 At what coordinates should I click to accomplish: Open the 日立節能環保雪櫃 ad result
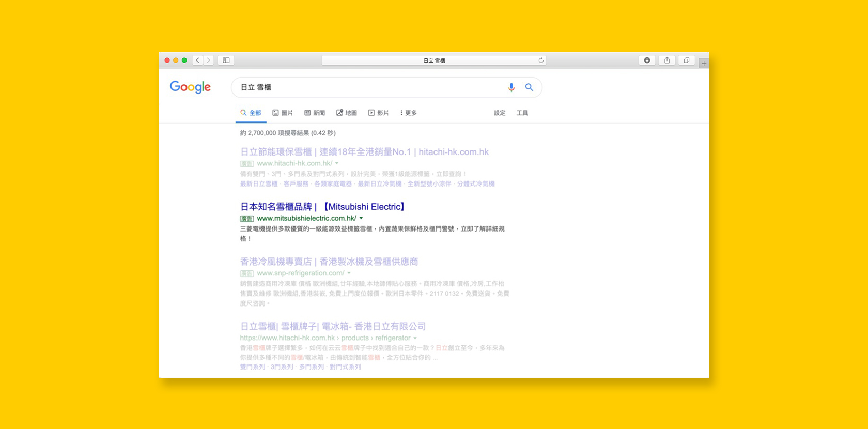coord(364,152)
